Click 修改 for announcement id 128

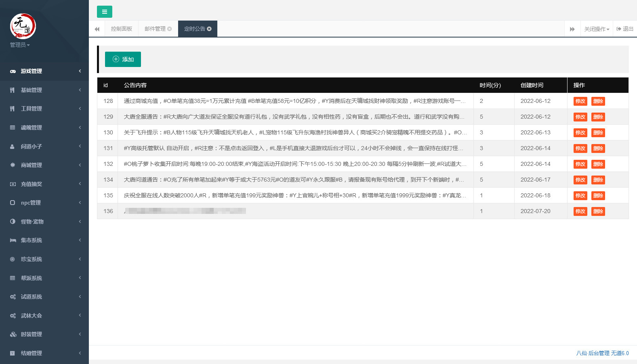click(x=580, y=101)
